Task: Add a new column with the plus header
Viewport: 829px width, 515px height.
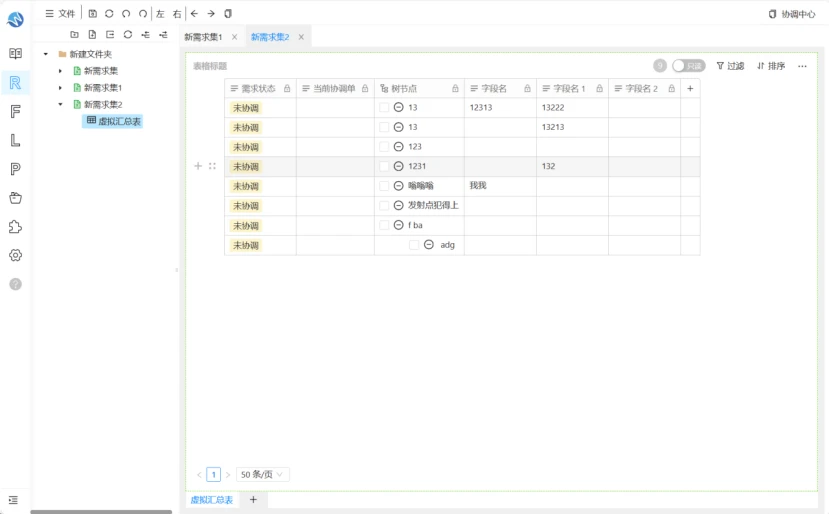Action: pos(690,89)
